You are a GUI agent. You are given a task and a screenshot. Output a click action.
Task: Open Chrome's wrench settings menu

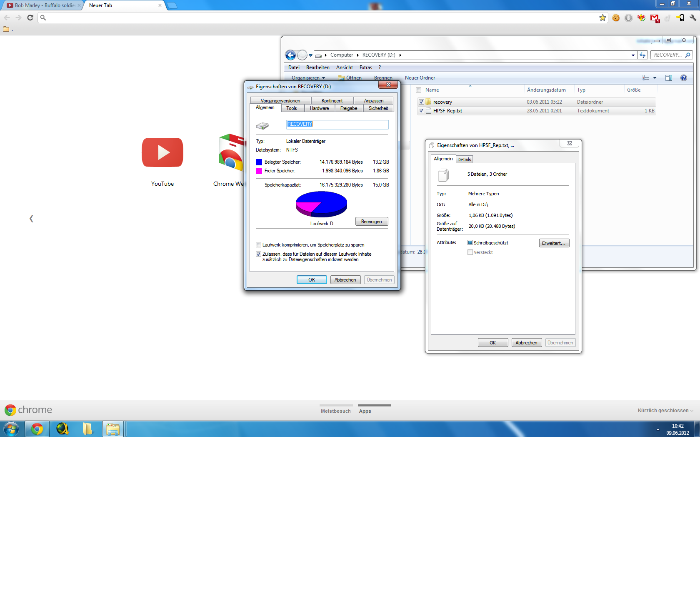point(693,18)
